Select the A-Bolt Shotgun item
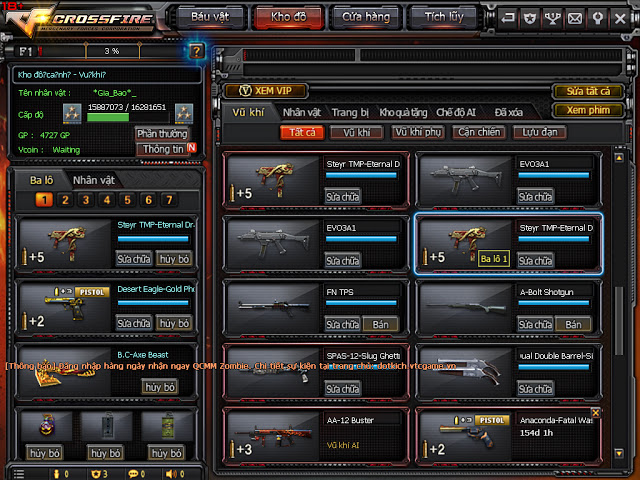This screenshot has height=480, width=640. point(507,308)
